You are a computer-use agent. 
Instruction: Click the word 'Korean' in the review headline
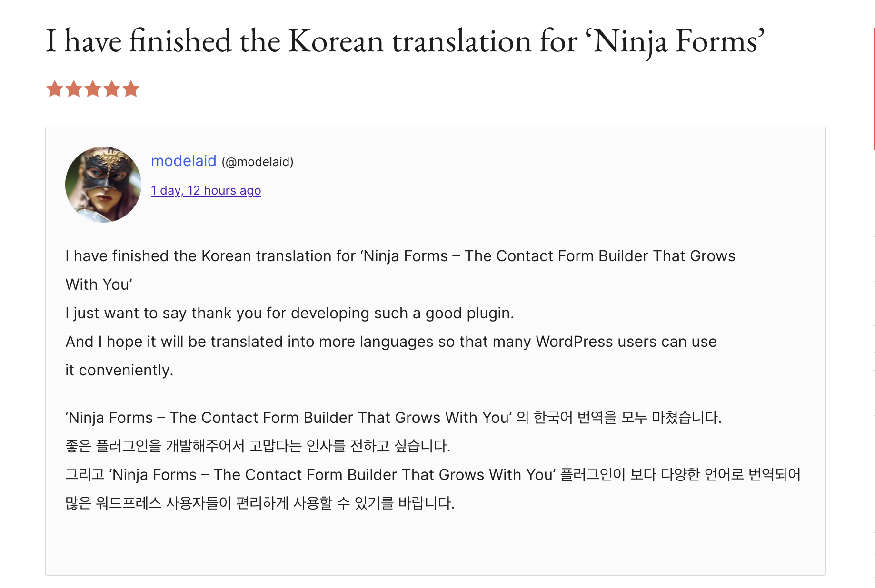[336, 41]
